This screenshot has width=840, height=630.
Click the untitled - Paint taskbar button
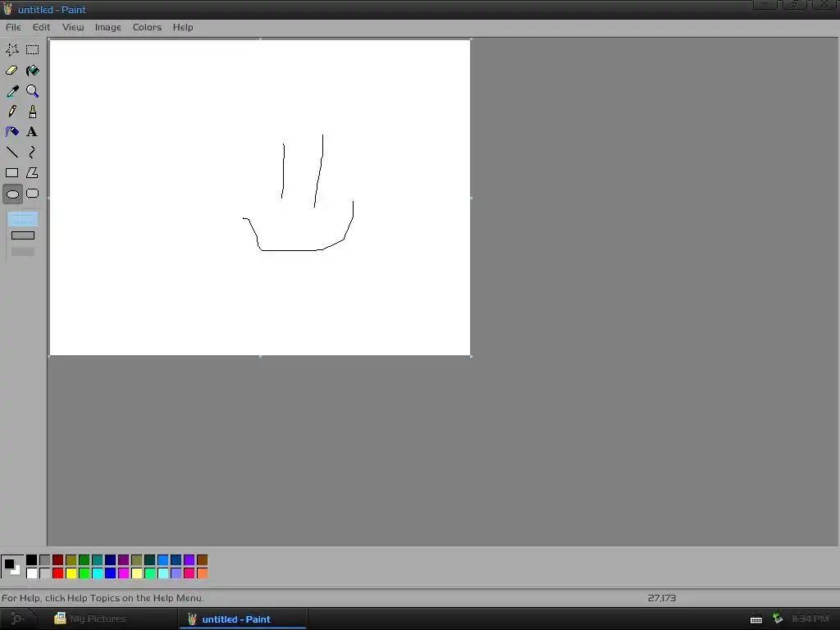point(243,619)
